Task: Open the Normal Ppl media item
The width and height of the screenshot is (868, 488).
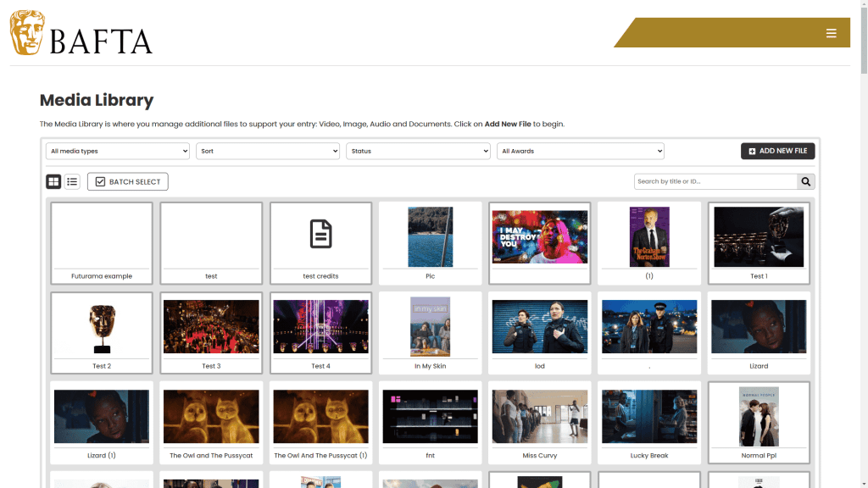Action: tap(759, 417)
